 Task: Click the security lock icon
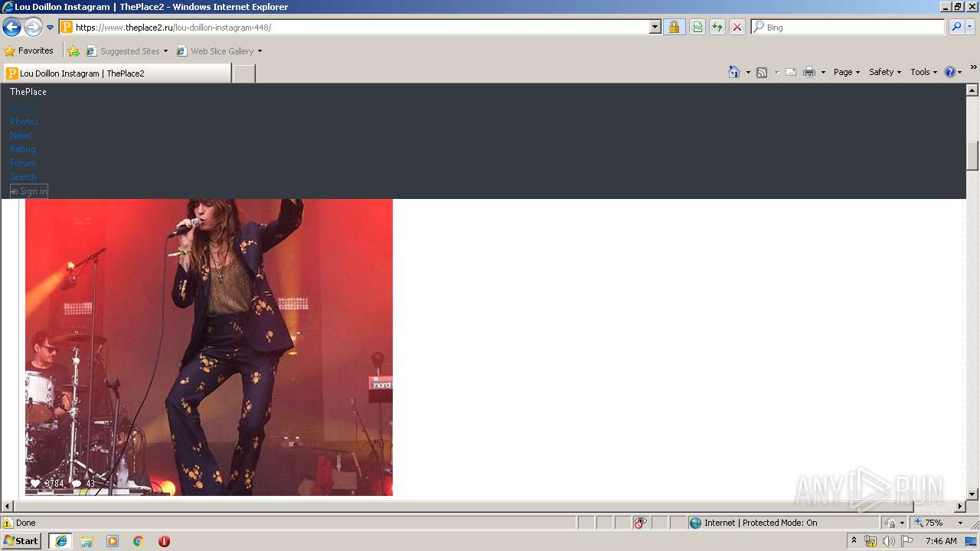point(674,27)
